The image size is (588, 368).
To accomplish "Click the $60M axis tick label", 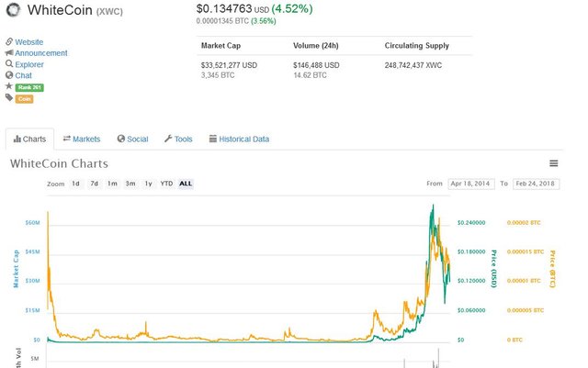I will [32, 223].
